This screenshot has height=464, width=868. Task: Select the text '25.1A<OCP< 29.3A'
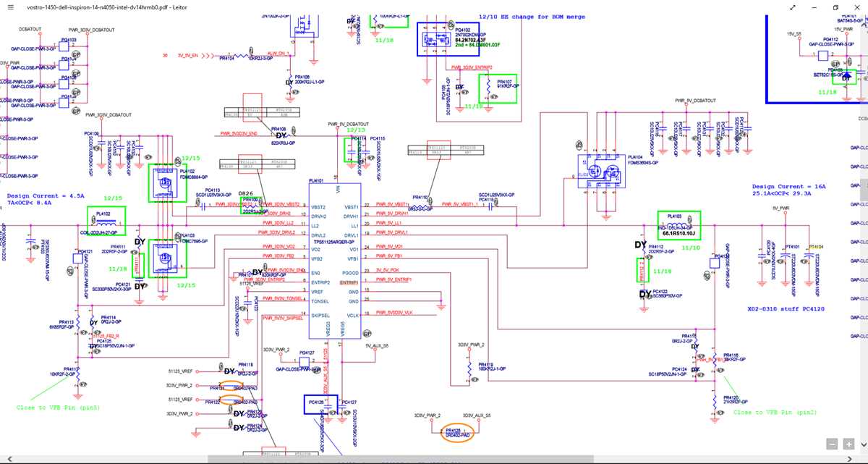(x=781, y=194)
